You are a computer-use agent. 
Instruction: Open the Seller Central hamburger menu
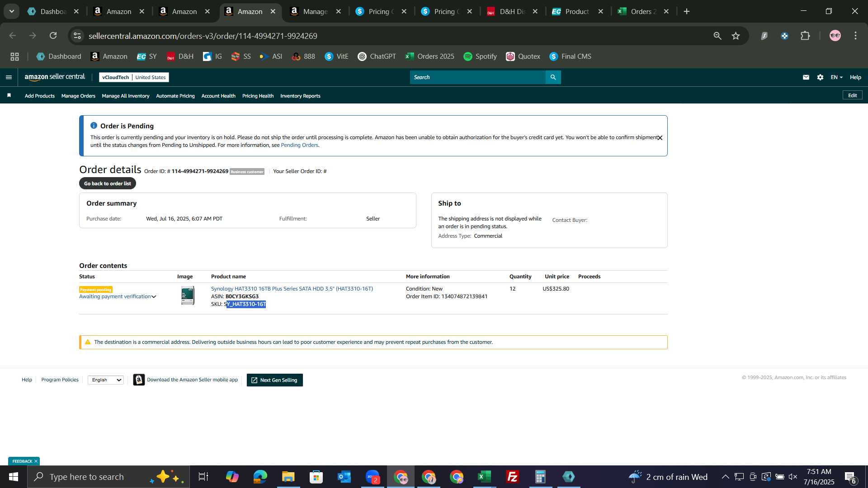[9, 77]
